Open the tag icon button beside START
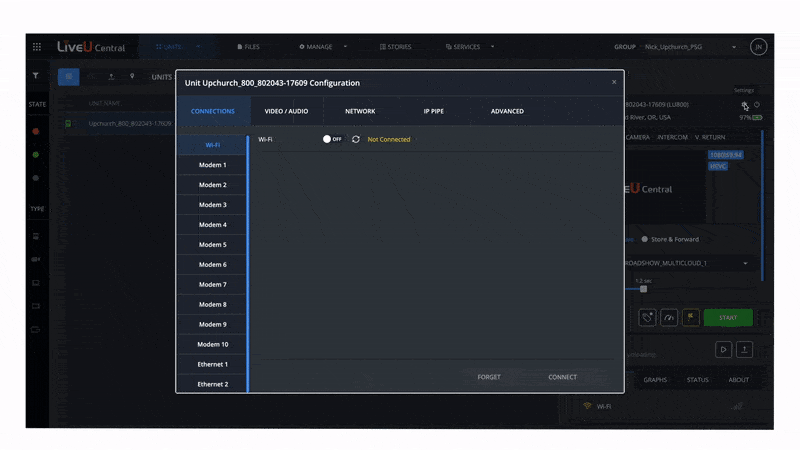 [x=647, y=317]
